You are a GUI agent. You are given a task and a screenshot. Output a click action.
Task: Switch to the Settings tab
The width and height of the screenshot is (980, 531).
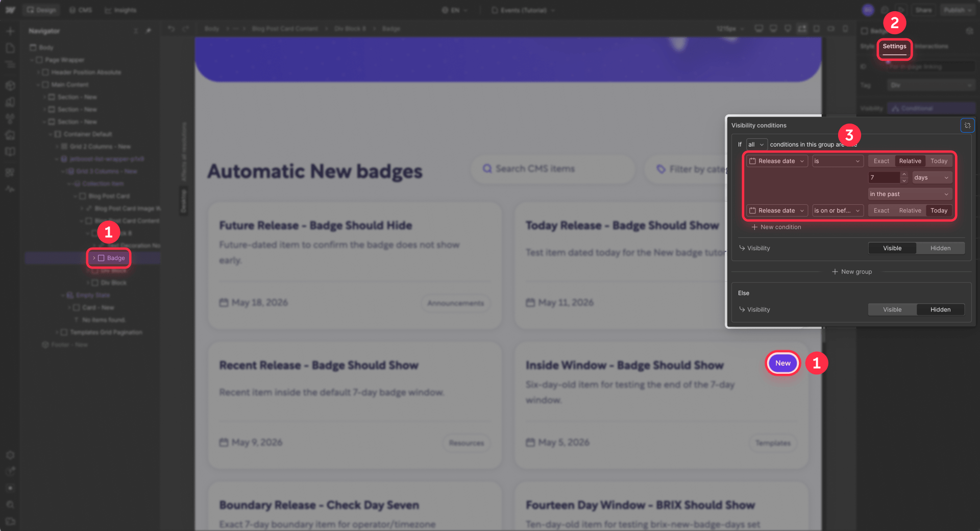894,46
